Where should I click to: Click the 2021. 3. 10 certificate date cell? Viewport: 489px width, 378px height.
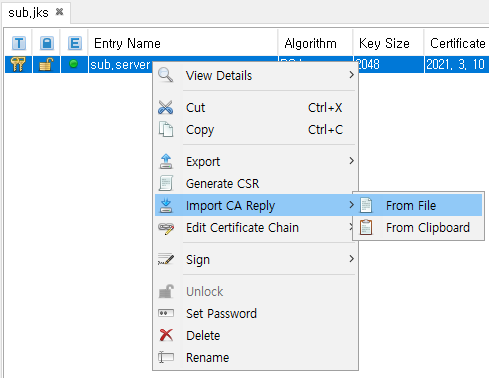[457, 65]
